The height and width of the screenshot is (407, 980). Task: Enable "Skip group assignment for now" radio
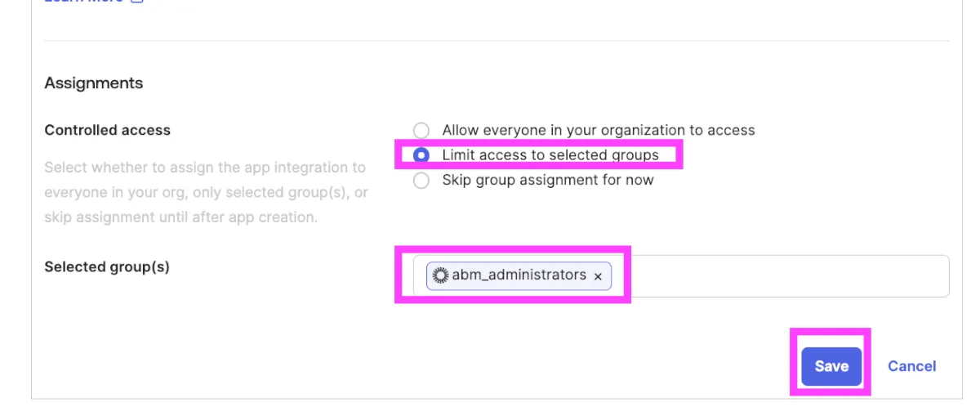click(x=421, y=181)
